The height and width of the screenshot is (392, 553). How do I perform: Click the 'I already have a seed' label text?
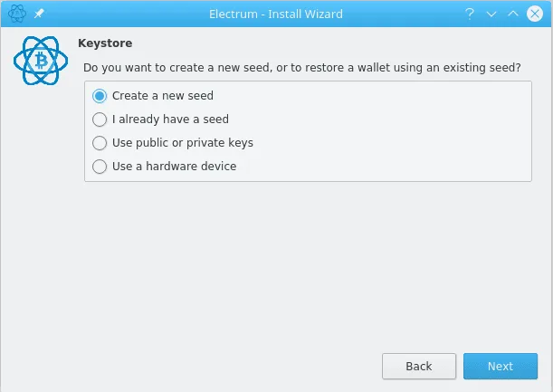click(170, 120)
